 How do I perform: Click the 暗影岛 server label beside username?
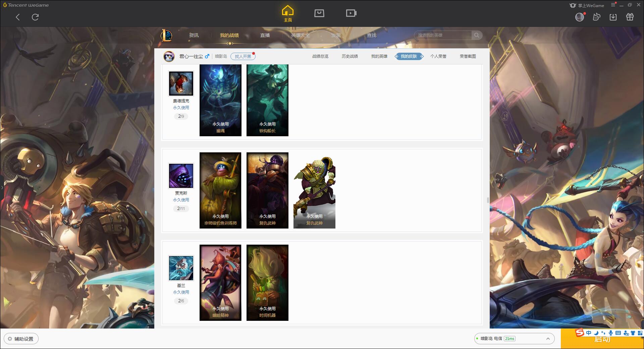221,56
